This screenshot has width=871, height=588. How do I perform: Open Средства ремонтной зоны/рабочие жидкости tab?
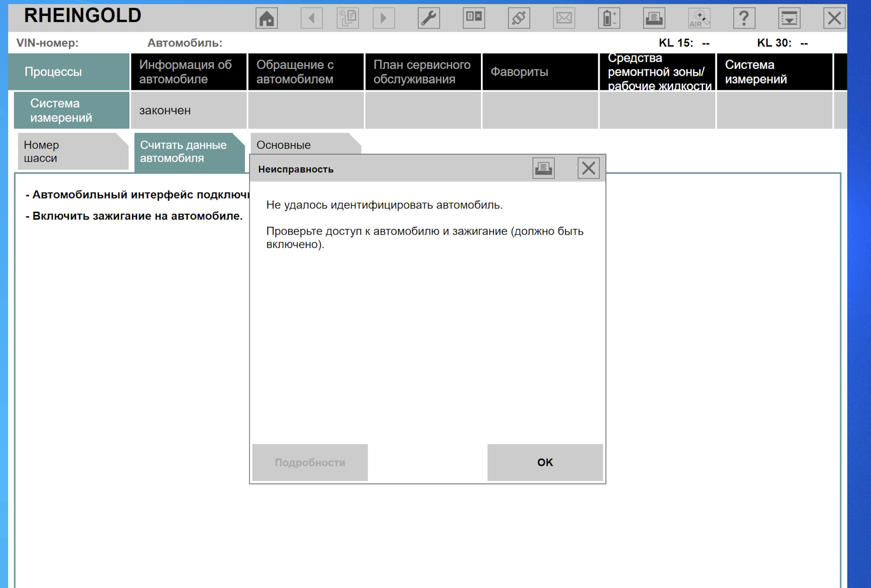[x=657, y=72]
